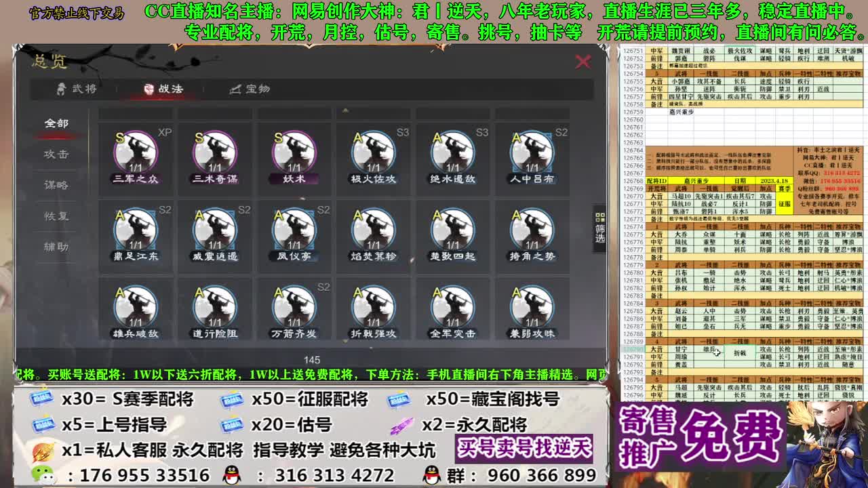Click spreadsheet cell 甘宁 in row 126790
Image resolution: width=868 pixels, height=488 pixels.
click(x=680, y=349)
